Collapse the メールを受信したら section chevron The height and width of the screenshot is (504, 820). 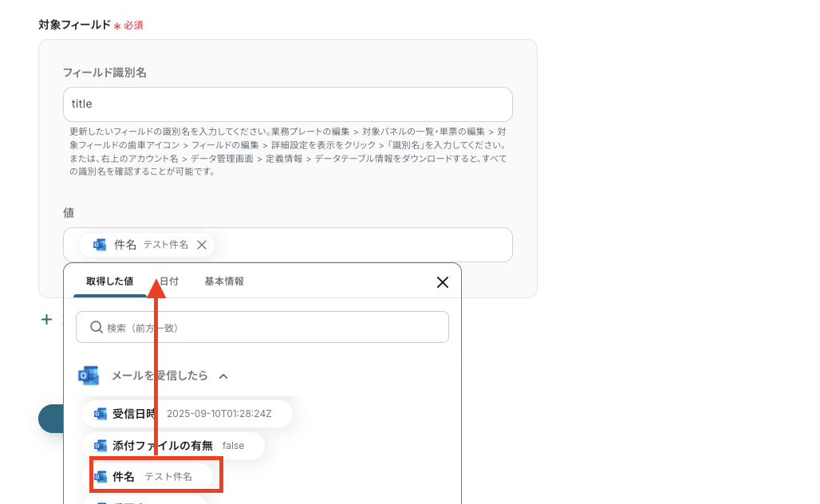[223, 376]
